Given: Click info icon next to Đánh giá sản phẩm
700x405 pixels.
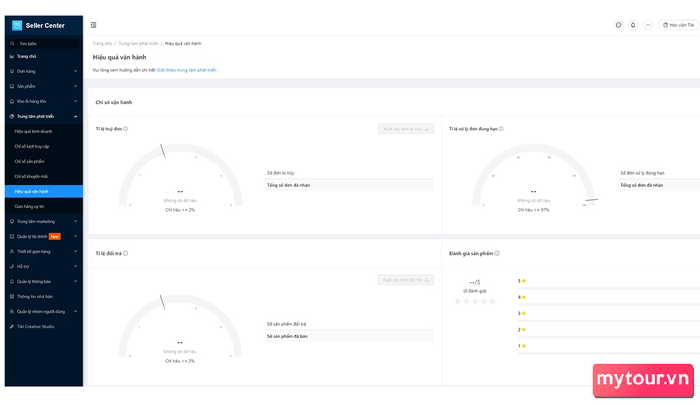Looking at the screenshot, I should click(497, 253).
